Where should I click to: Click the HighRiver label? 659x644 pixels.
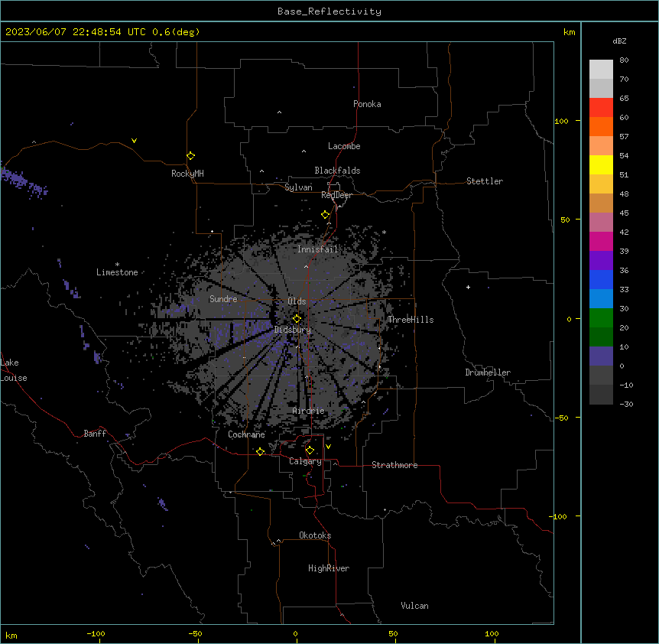(329, 568)
